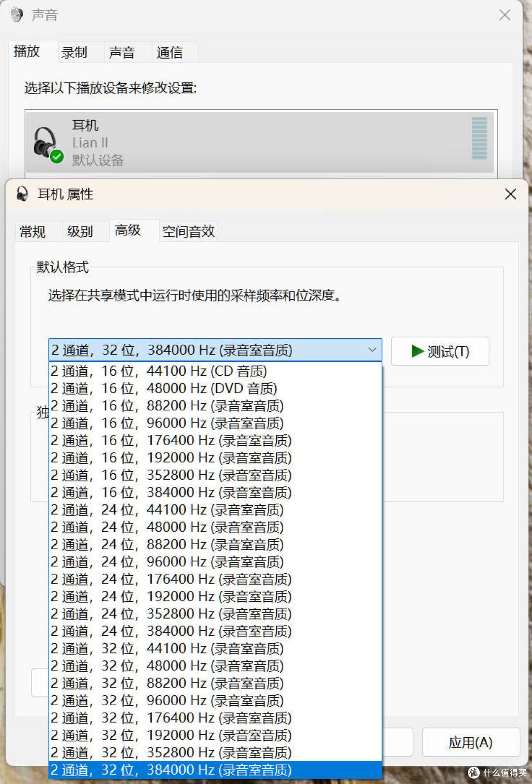Select 24 位, 384000 Hz list entry

click(x=215, y=631)
